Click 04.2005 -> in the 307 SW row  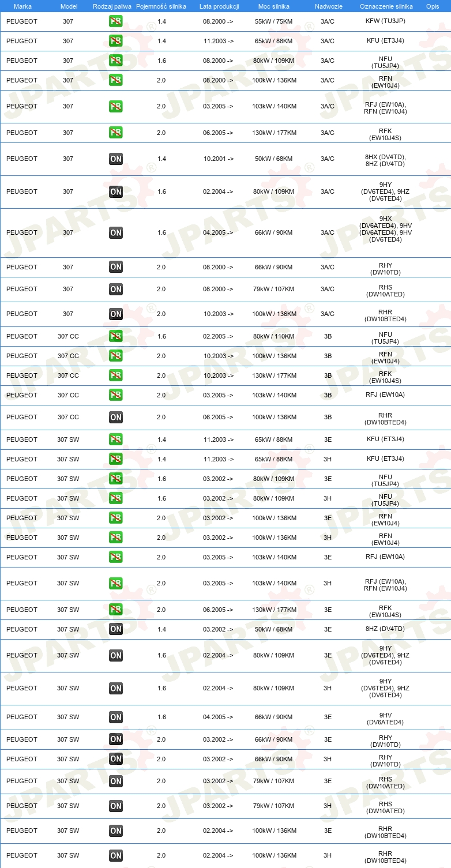(x=218, y=717)
